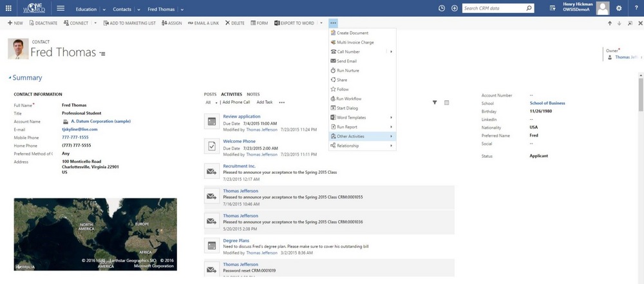Viewport: 644px width, 284px height.
Task: Go to previous record up arrow
Action: (610, 23)
